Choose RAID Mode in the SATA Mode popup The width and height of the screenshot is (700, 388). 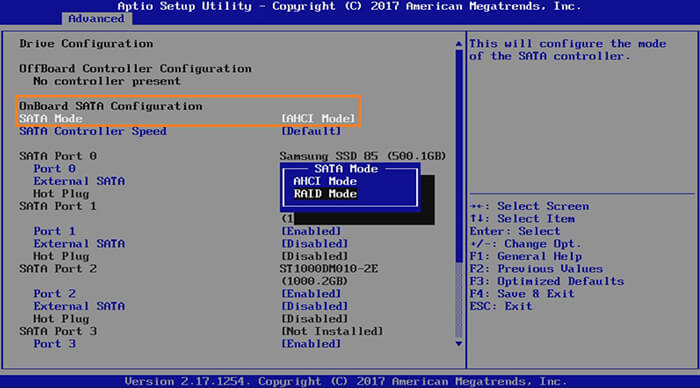[325, 194]
